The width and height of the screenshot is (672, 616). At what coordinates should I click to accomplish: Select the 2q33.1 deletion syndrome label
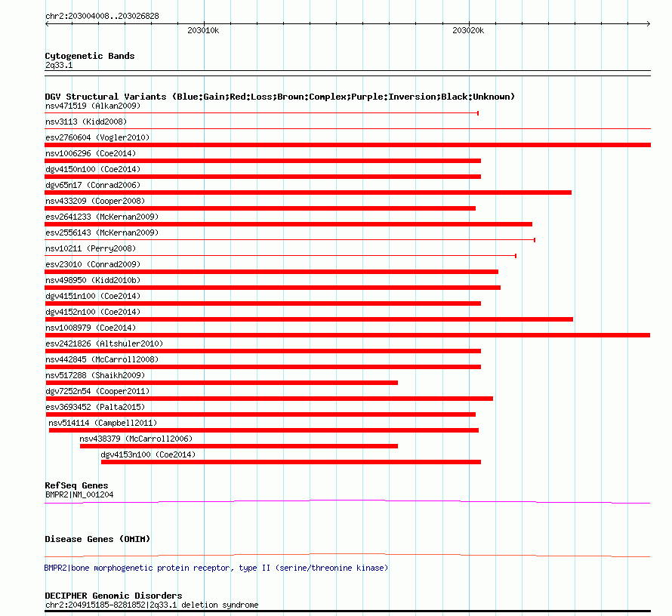point(152,605)
